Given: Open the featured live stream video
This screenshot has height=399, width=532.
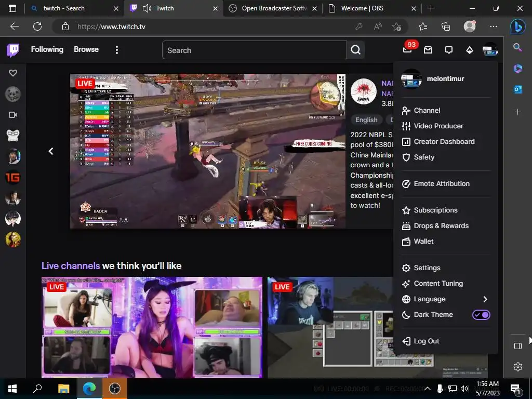Looking at the screenshot, I should [x=208, y=151].
